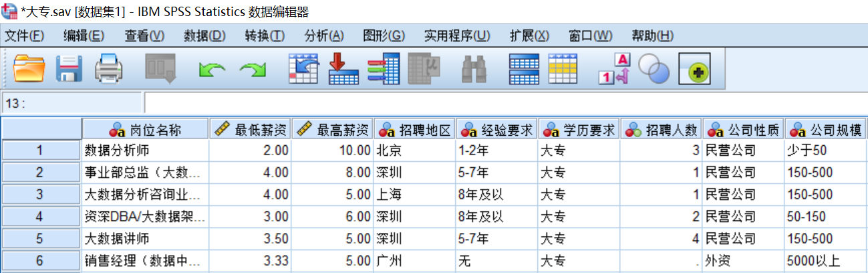The image size is (868, 273).
Task: Select the 公司规模 column header
Action: [826, 129]
